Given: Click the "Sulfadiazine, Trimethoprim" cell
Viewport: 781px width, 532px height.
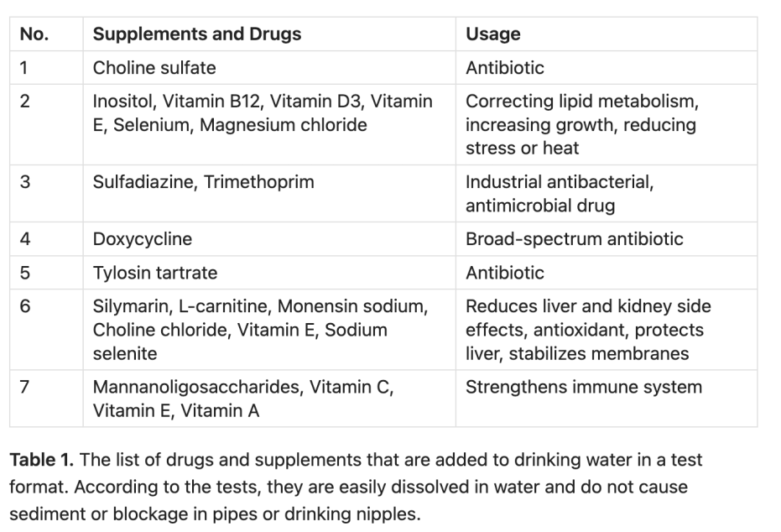Looking at the screenshot, I should pos(204,182).
